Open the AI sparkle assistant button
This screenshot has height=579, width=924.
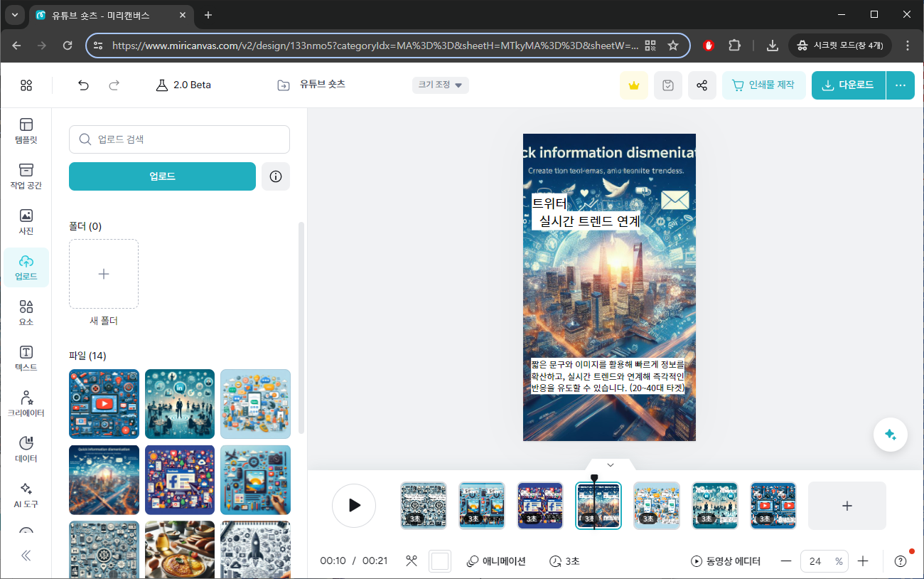pyautogui.click(x=891, y=435)
